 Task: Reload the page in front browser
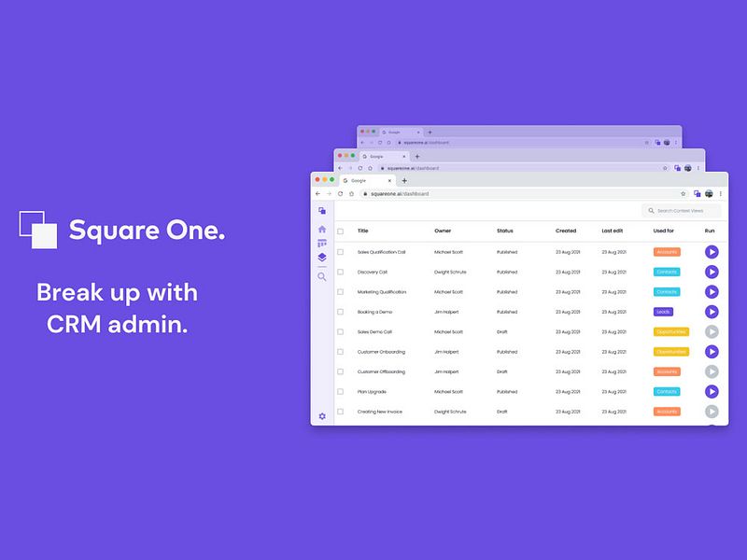point(340,194)
